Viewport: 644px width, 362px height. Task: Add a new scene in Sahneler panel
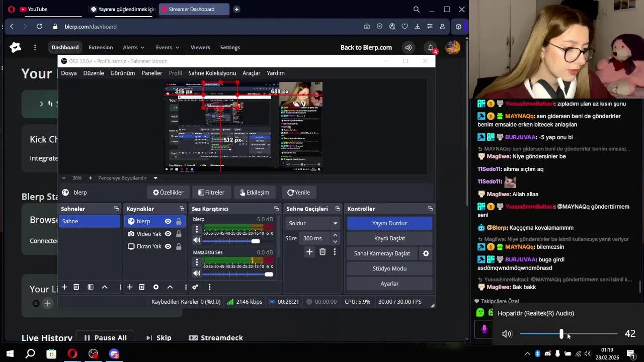point(64,287)
